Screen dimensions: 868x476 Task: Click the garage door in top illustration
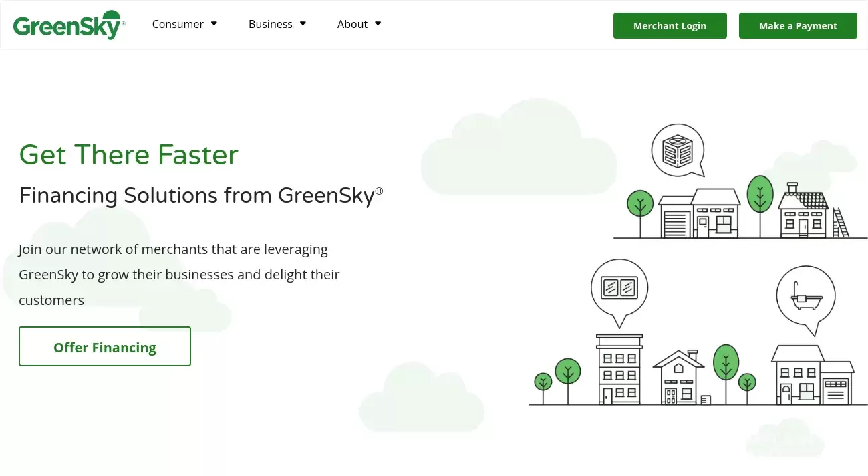click(x=675, y=224)
